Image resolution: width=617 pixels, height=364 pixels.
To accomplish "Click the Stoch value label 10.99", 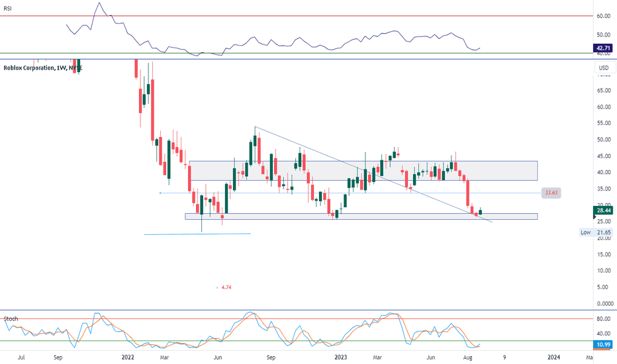I will click(x=604, y=345).
